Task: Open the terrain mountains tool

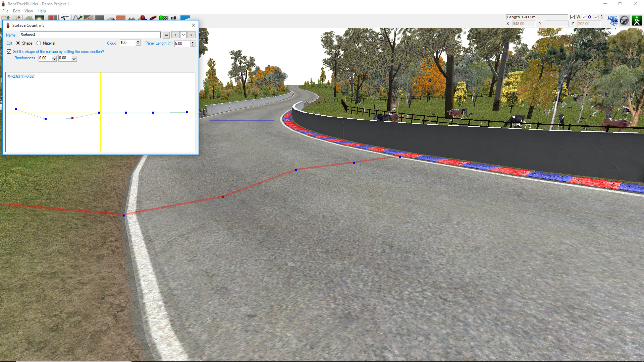Action: click(131, 18)
